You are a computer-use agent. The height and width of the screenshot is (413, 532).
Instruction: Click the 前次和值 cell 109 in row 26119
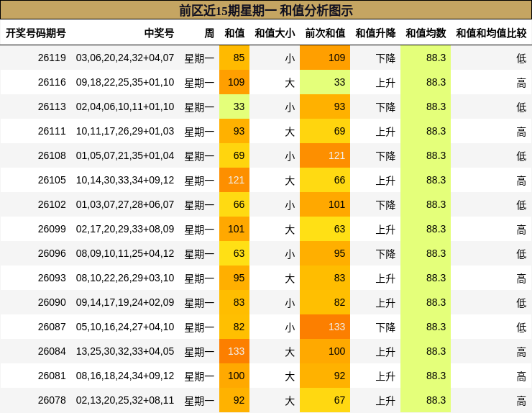(x=325, y=58)
